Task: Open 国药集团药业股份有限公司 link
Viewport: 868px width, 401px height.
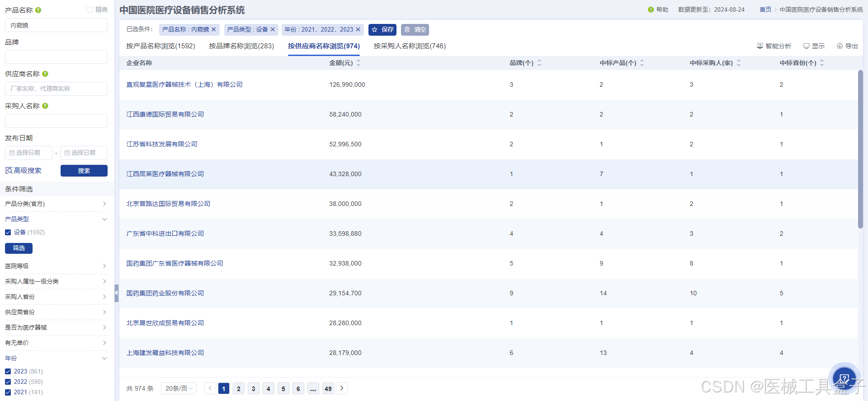Action: pyautogui.click(x=165, y=293)
